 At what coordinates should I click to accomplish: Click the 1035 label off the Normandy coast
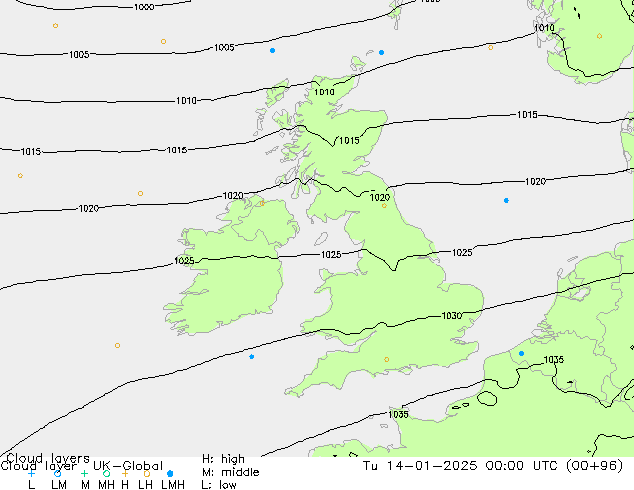pyautogui.click(x=398, y=414)
